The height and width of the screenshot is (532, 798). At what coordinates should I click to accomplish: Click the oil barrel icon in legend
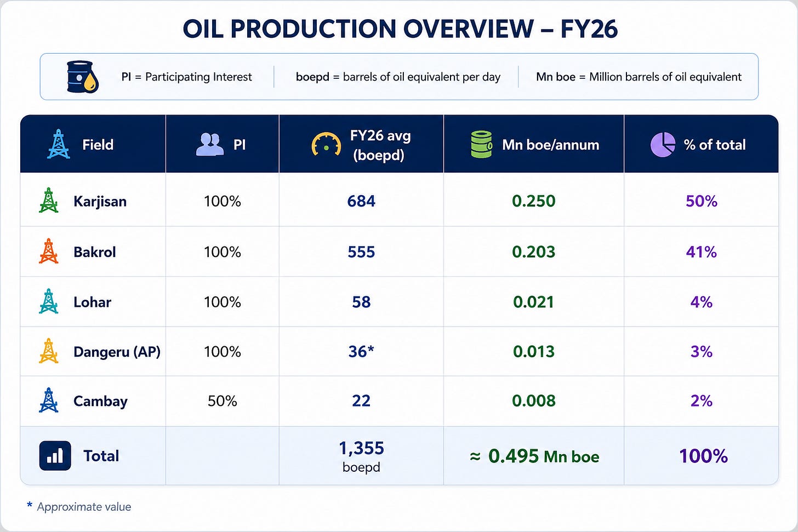tap(83, 76)
